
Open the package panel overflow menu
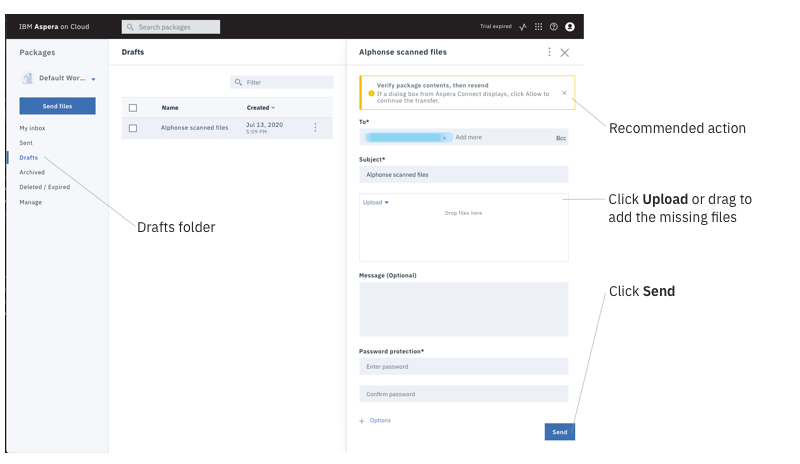click(549, 52)
